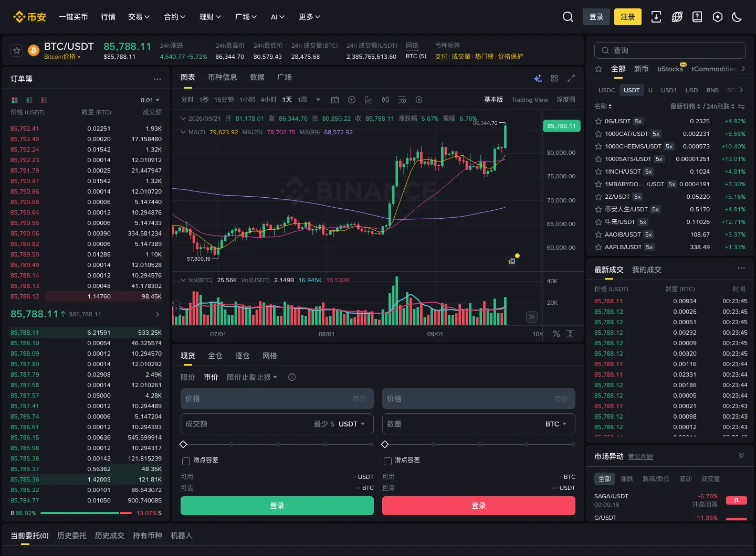The height and width of the screenshot is (556, 756).
Task: Click the circled plus icon on chart toolbar
Action: 352,100
